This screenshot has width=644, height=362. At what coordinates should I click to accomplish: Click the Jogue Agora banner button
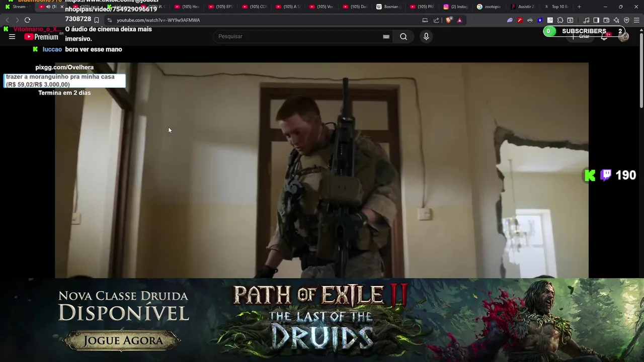122,340
